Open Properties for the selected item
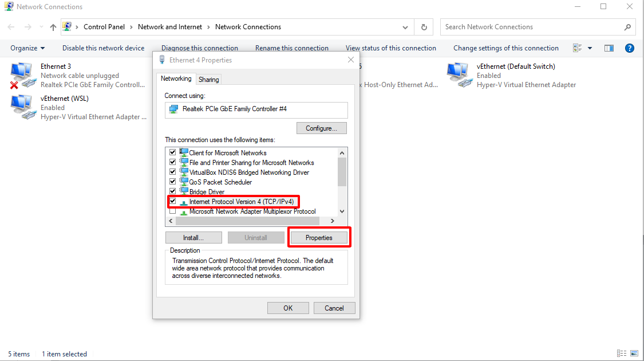644x361 pixels. coord(319,238)
